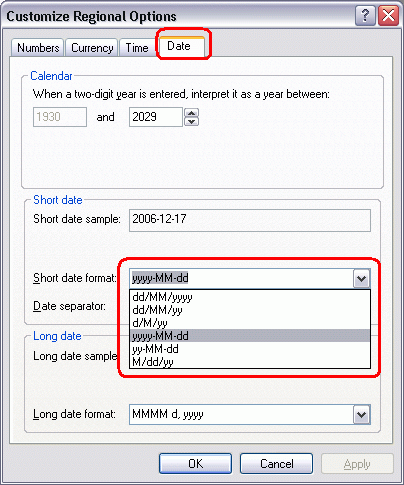Choose the highlighted yyyy-MM-dd list entry
The width and height of the screenshot is (404, 485).
(x=250, y=336)
